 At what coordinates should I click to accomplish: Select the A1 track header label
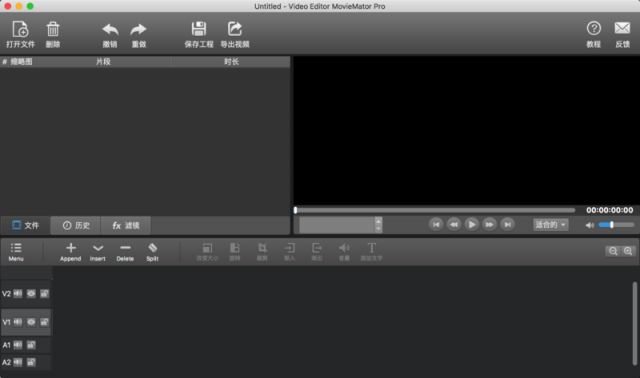[6, 345]
